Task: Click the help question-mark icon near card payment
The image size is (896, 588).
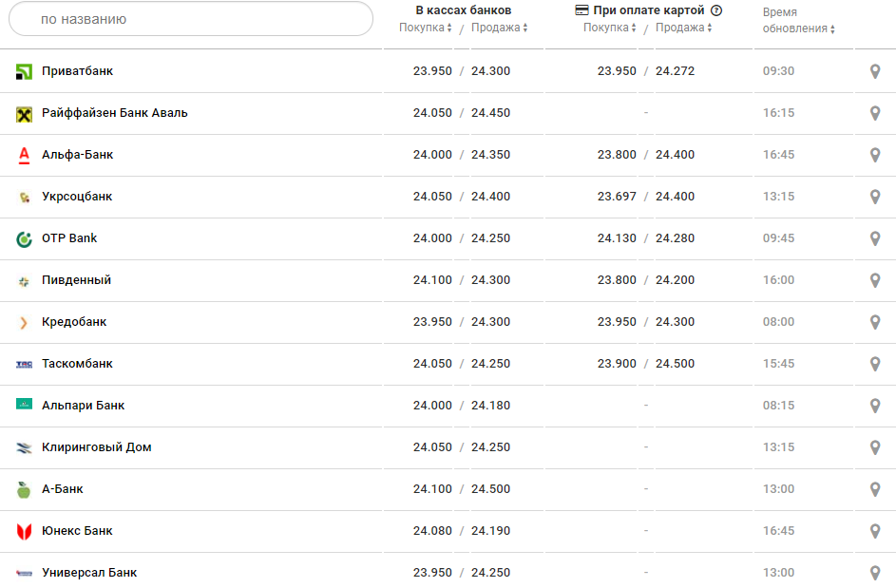Action: (716, 10)
